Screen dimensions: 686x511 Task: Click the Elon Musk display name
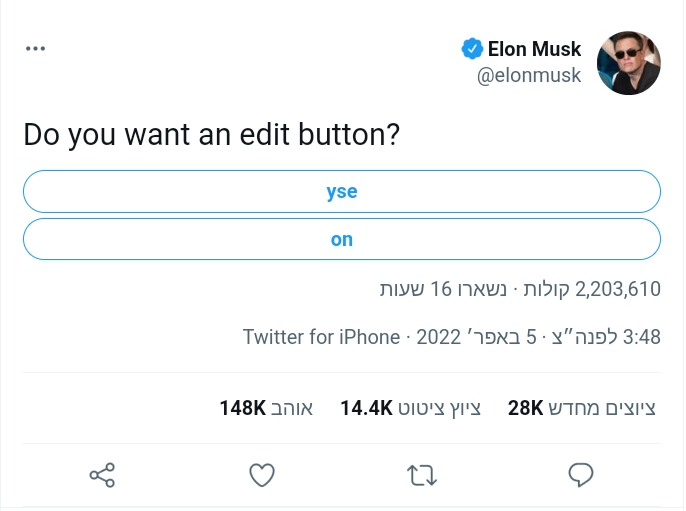point(534,49)
